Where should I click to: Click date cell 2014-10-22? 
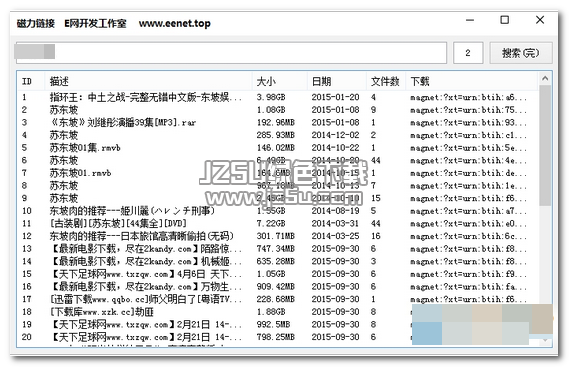point(335,148)
